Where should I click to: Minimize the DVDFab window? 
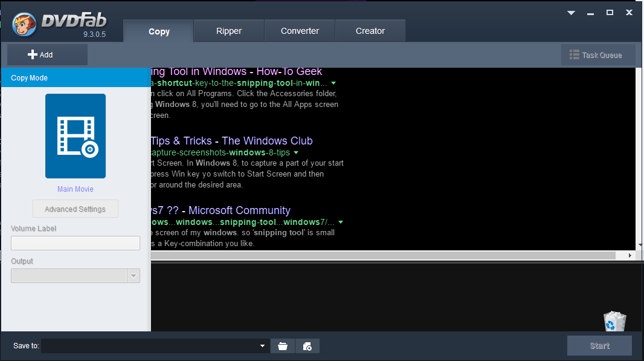591,13
